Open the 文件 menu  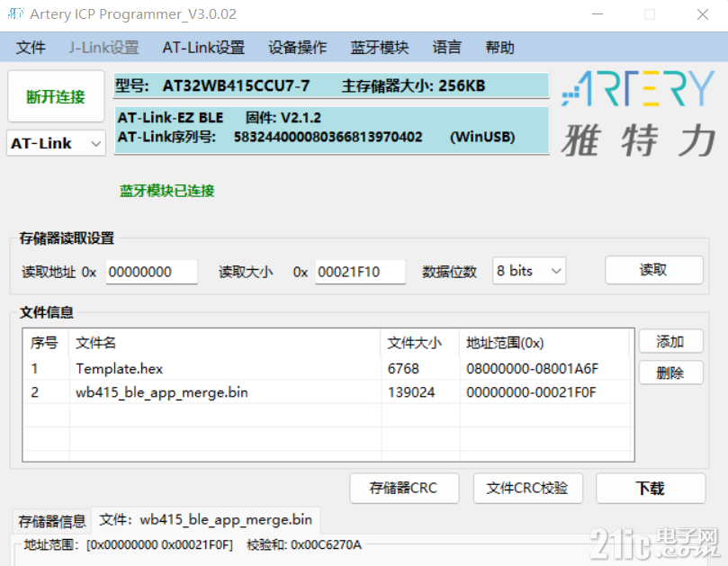31,48
